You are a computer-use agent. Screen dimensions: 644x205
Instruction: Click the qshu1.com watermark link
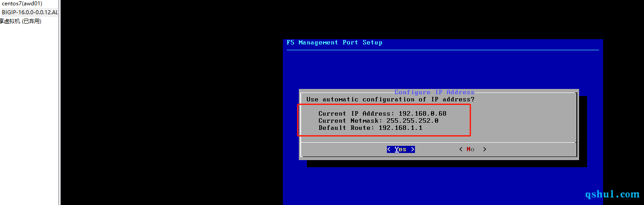tap(612, 194)
